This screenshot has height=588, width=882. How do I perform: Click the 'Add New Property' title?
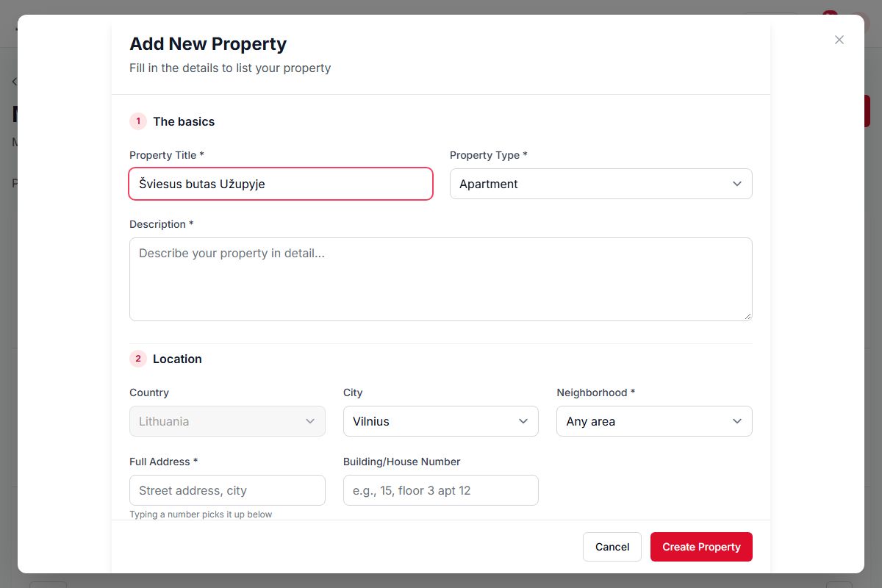pos(208,44)
